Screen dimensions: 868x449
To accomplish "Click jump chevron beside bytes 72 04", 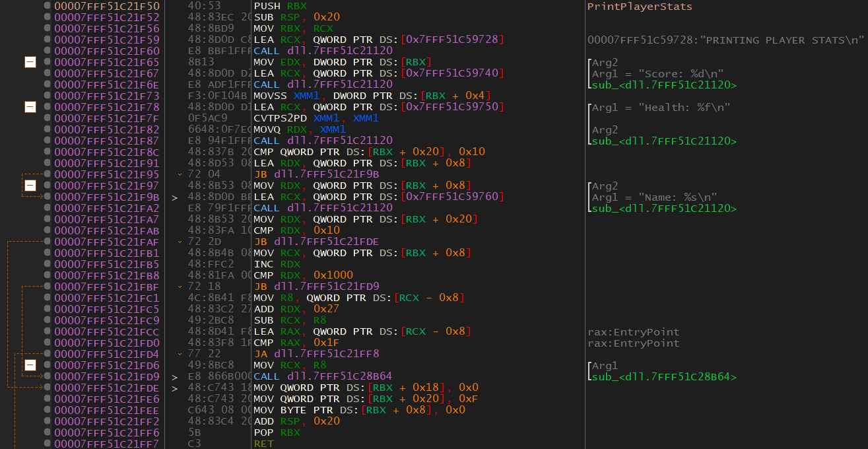I will coord(180,174).
